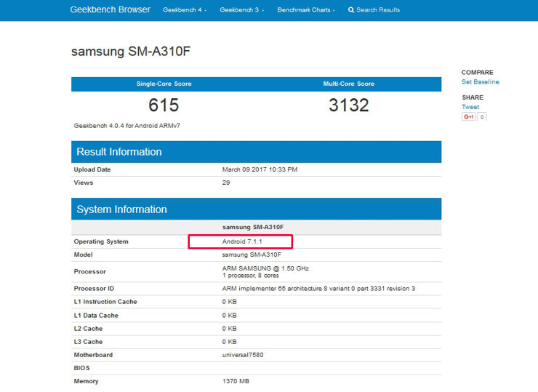Image resolution: width=538 pixels, height=392 pixels.
Task: Select the Processor ID value ARM implementer 65
Action: pos(318,289)
